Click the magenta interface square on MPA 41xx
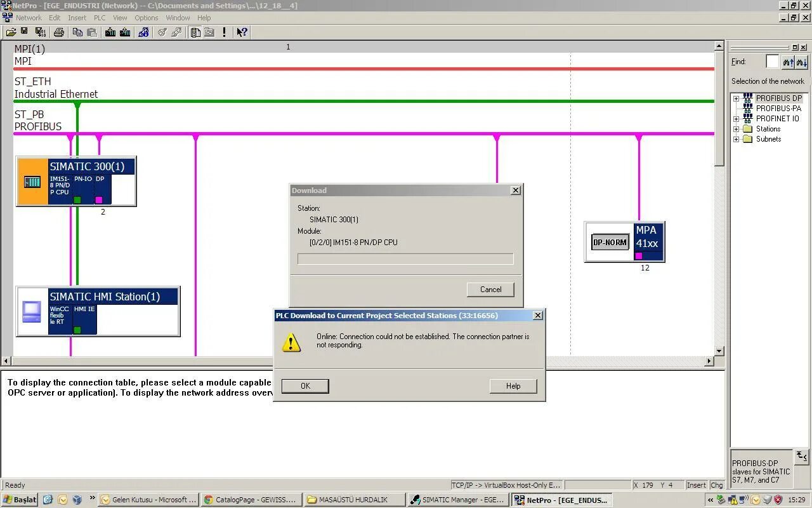Image resolution: width=812 pixels, height=508 pixels. point(639,256)
